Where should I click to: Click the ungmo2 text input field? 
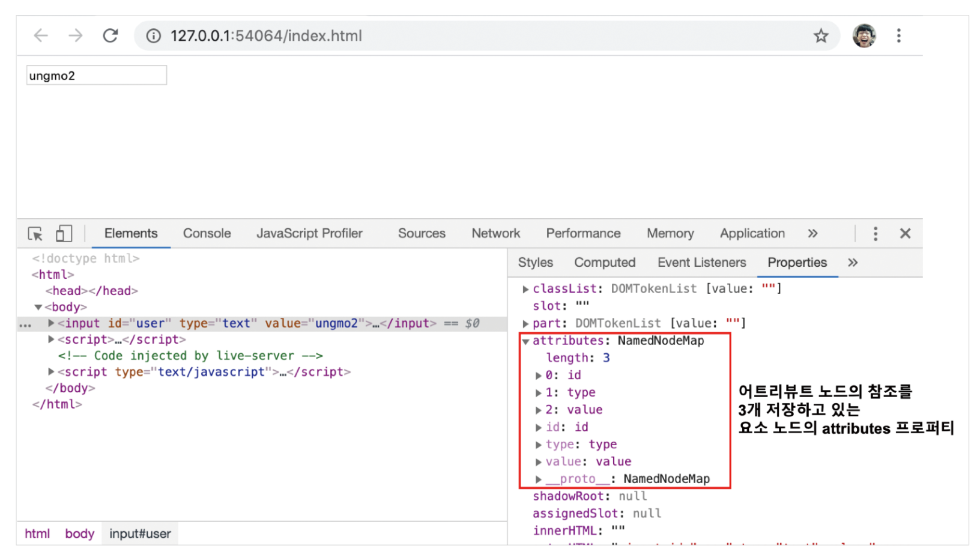point(96,76)
